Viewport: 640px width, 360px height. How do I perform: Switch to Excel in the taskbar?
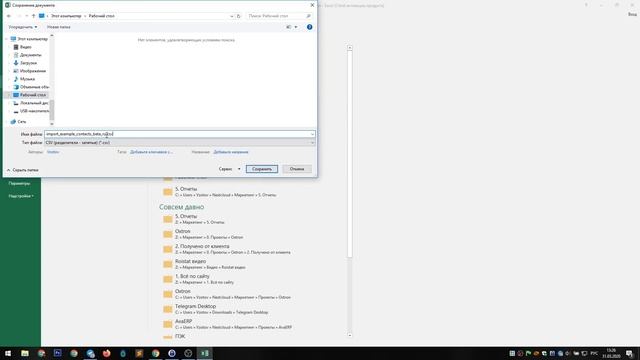204,353
